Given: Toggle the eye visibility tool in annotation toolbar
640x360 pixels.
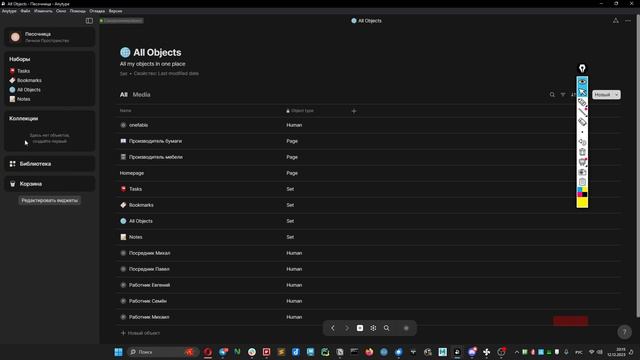Looking at the screenshot, I should pyautogui.click(x=582, y=82).
